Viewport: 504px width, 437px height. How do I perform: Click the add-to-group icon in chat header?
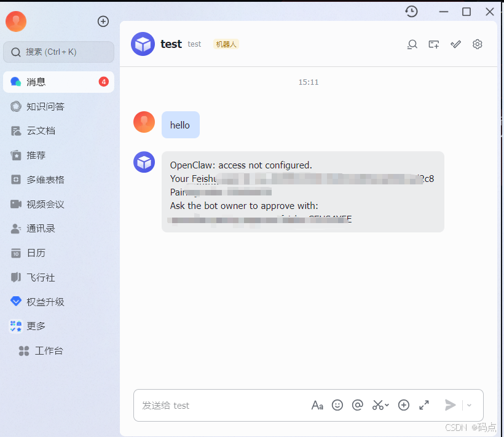433,44
